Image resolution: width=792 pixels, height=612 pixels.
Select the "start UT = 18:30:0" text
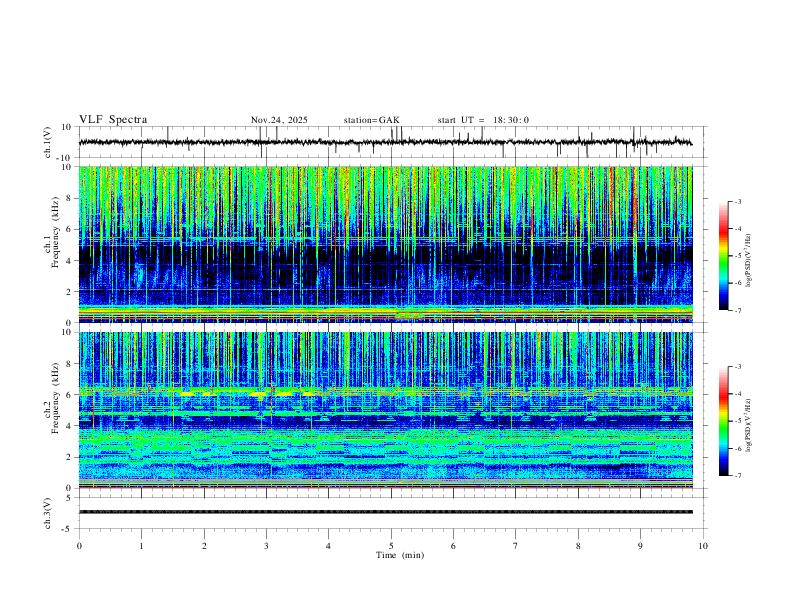click(483, 120)
